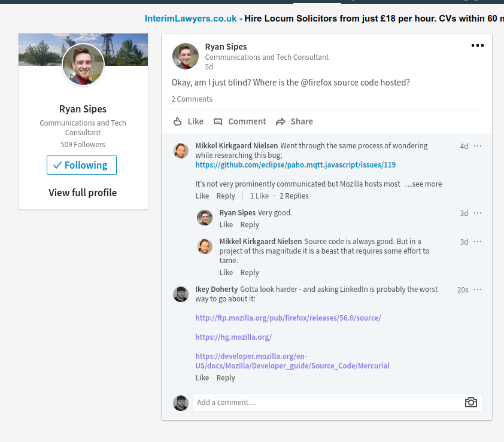Click Mikkel Kirkgaard Nielsen's avatar on first comment
504x442 pixels.
click(181, 151)
